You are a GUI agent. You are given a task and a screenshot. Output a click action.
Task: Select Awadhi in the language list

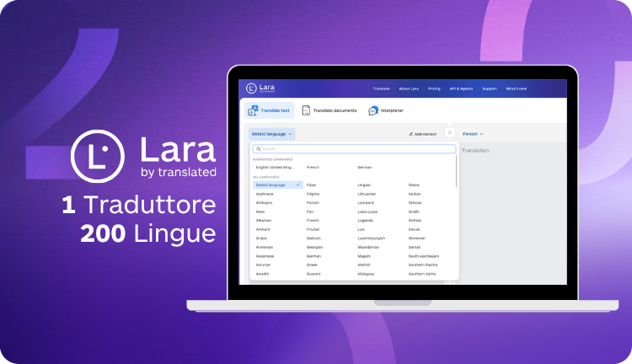pos(262,274)
